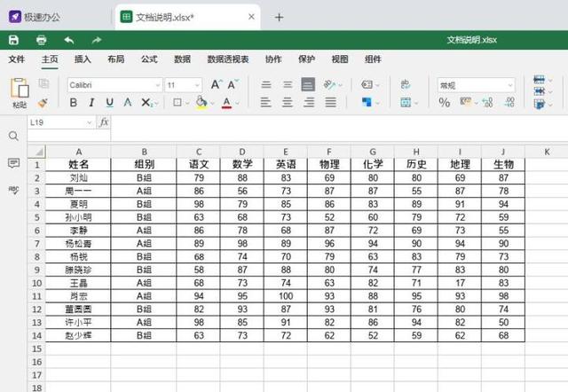Image resolution: width=568 pixels, height=392 pixels.
Task: Add a new tab with plus button
Action: pyautogui.click(x=279, y=17)
